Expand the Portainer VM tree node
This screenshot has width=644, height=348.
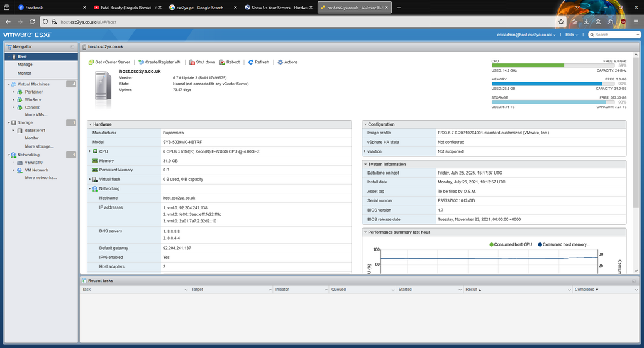point(13,92)
